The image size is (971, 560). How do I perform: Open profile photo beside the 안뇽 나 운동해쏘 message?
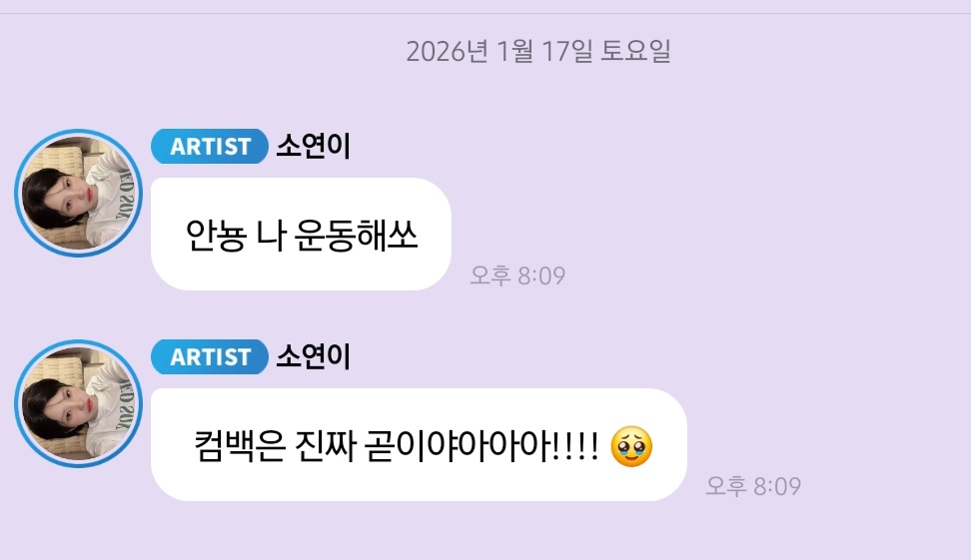click(x=78, y=193)
